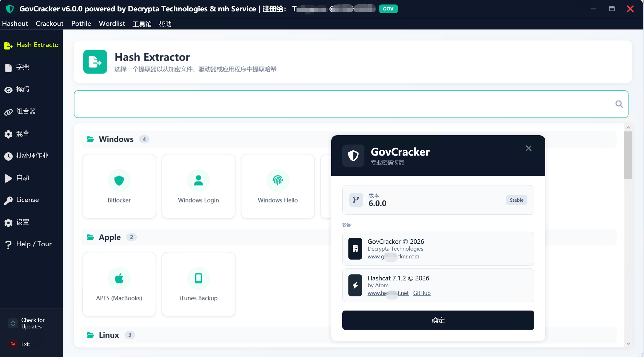This screenshot has height=357, width=644.
Task: Select the Windows Hello extractor card
Action: click(278, 186)
